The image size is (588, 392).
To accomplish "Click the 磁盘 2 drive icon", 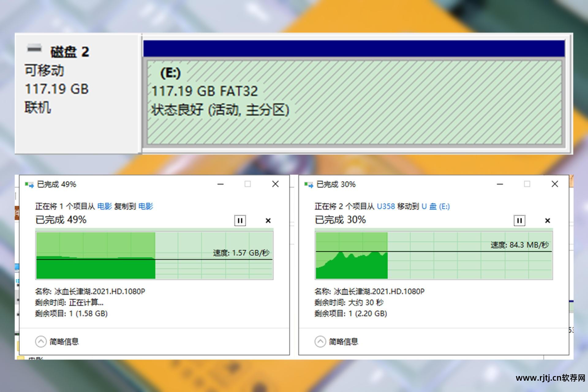I will point(34,48).
